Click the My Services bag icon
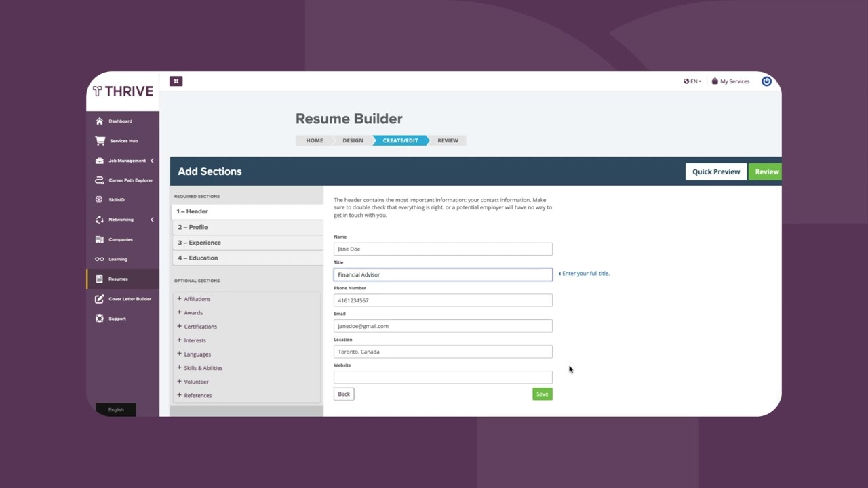868x488 pixels. point(715,81)
